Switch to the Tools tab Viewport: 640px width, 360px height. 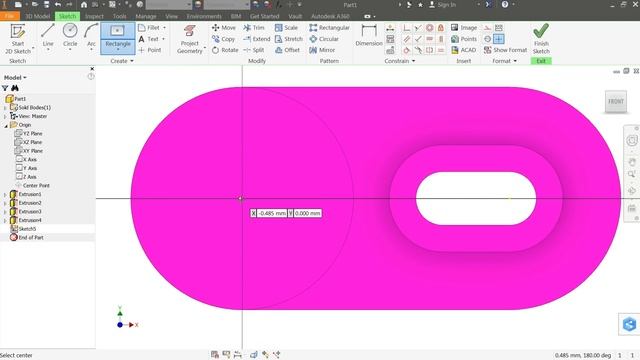(x=120, y=16)
